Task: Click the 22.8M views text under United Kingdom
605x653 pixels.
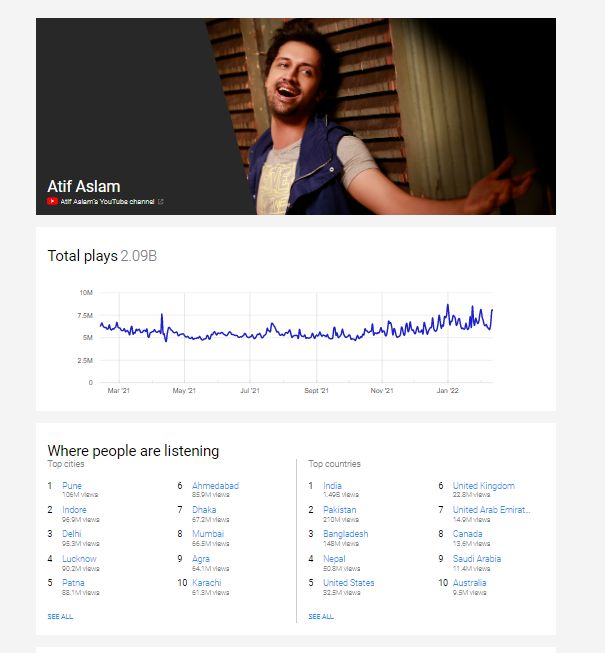Action: click(x=471, y=495)
